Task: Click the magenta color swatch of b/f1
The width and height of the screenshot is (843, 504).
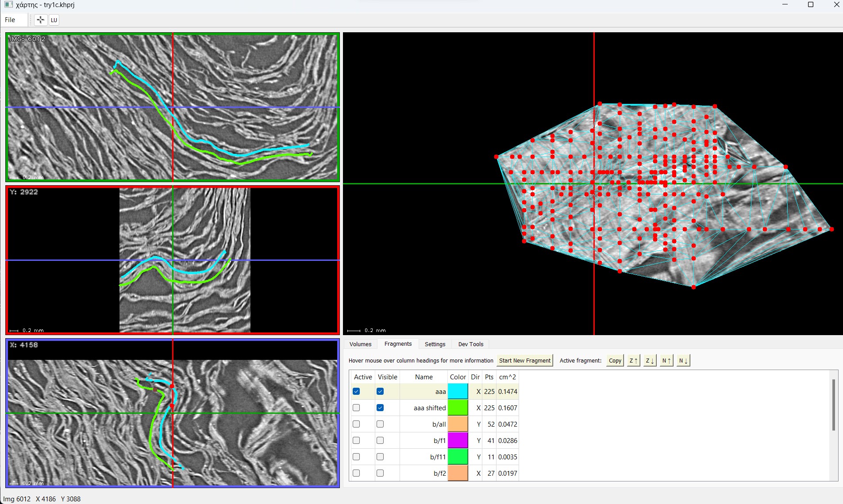Action: 458,441
